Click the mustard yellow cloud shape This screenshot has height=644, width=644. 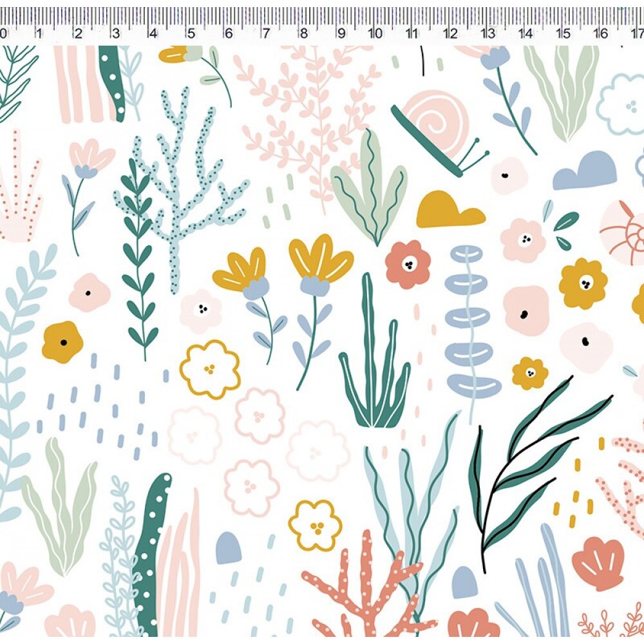pyautogui.click(x=451, y=209)
